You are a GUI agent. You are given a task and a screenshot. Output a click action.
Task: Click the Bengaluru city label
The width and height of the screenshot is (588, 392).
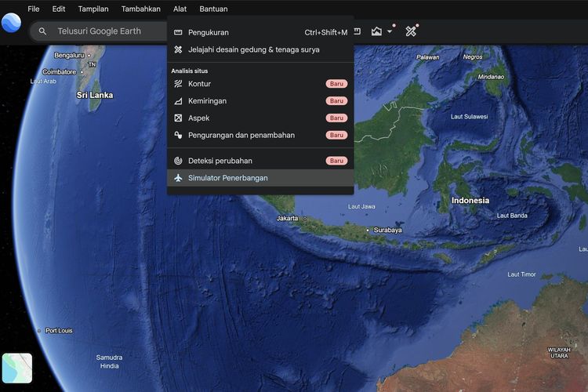pyautogui.click(x=69, y=55)
